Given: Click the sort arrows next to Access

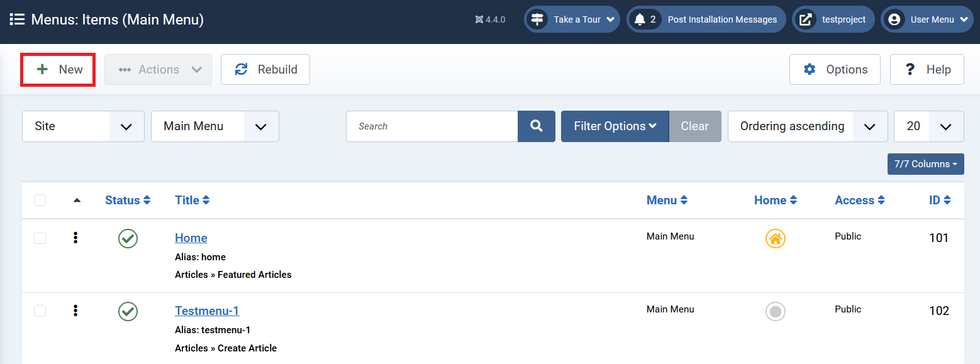Looking at the screenshot, I should 881,201.
